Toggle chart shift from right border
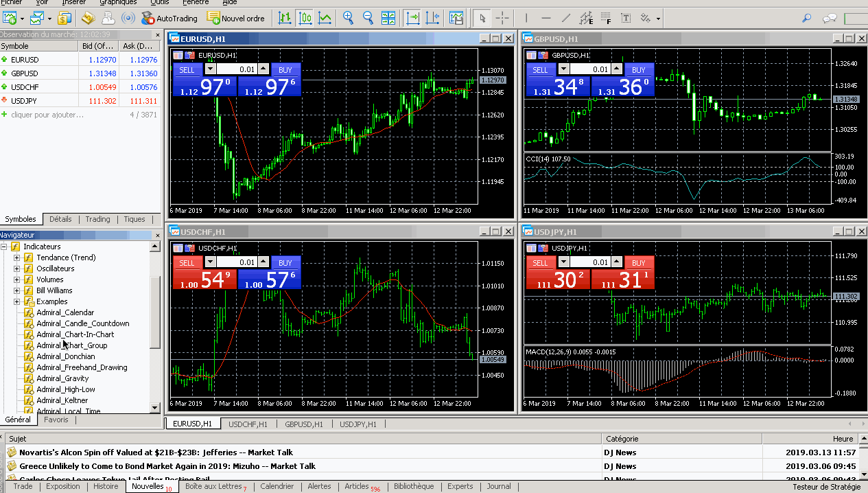868x493 pixels. tap(432, 19)
